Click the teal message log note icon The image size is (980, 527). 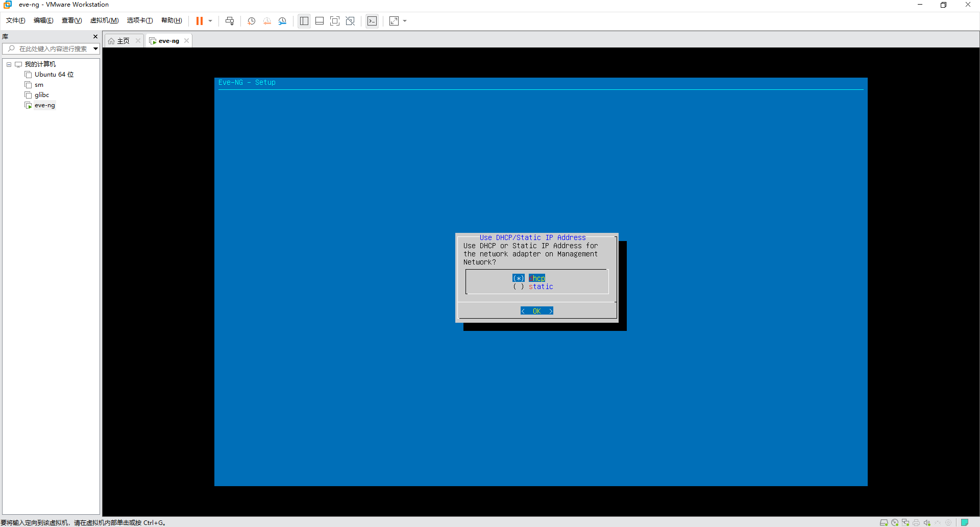point(965,522)
